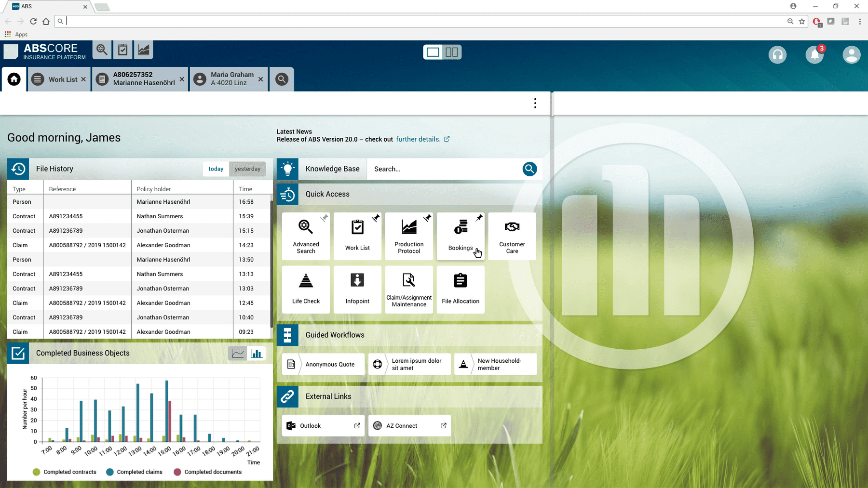Select the Bookings quick access icon
This screenshot has height=488, width=868.
(461, 236)
